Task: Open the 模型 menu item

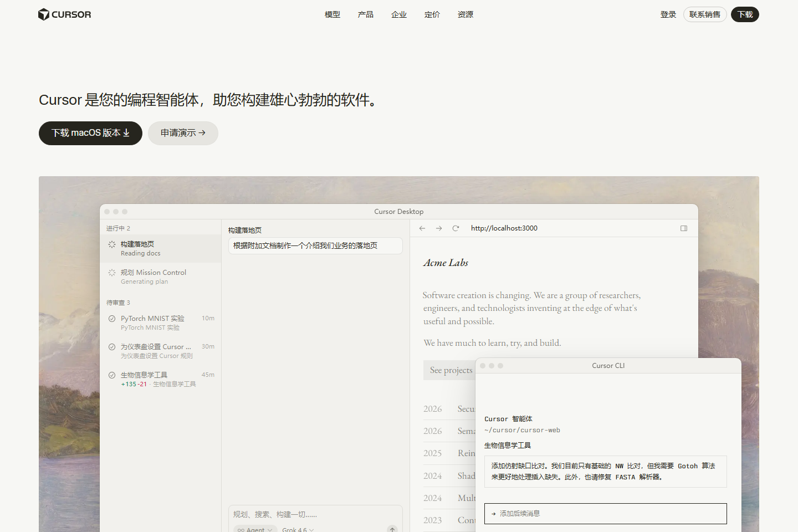Action: (x=332, y=14)
